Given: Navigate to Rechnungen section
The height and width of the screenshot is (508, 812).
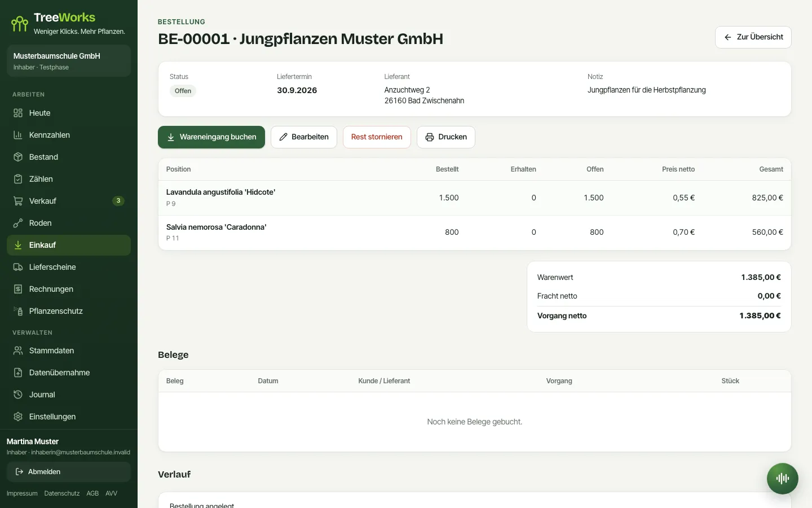Looking at the screenshot, I should (69, 289).
